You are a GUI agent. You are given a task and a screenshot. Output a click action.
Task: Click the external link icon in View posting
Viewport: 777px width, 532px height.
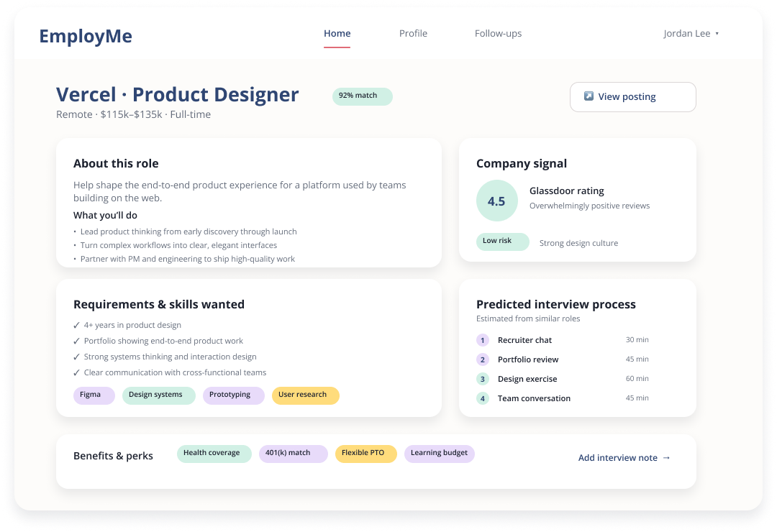pyautogui.click(x=589, y=96)
